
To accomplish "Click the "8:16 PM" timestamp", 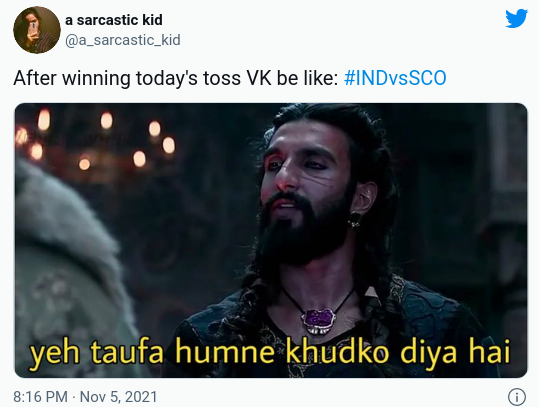I will [41, 397].
